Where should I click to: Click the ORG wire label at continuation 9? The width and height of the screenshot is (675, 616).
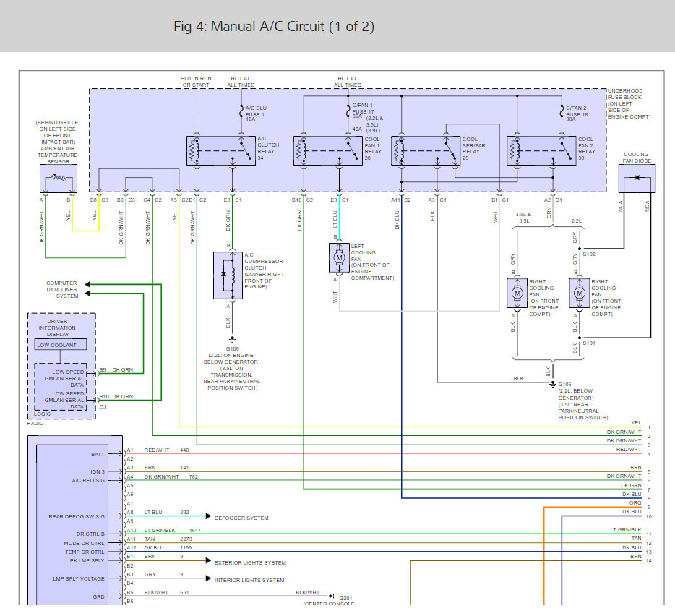tap(635, 502)
